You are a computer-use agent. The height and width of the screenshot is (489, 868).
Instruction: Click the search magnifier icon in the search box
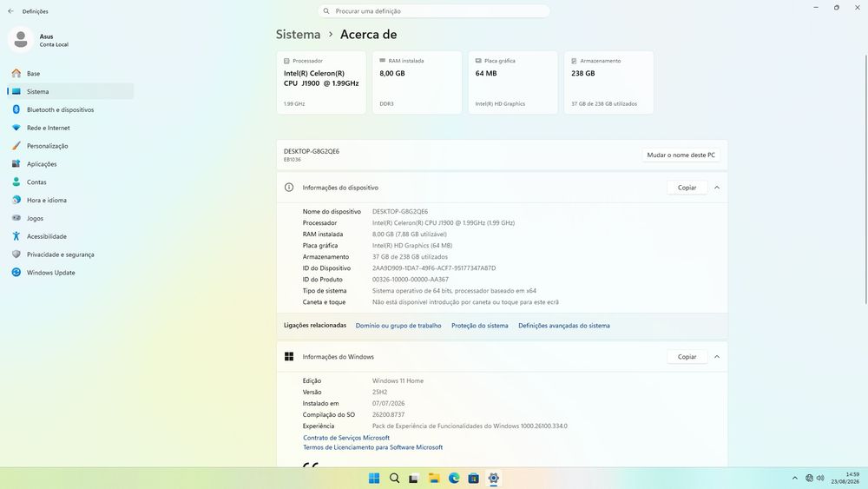click(x=326, y=11)
